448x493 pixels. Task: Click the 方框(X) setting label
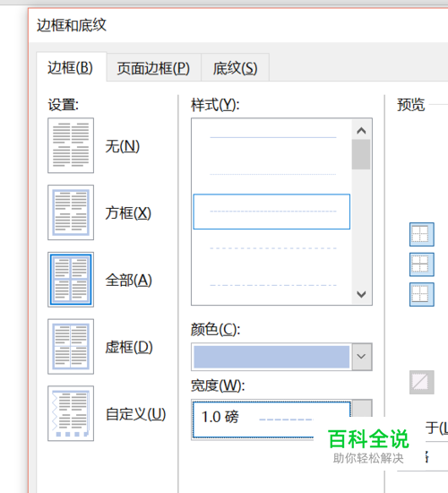[x=128, y=213]
